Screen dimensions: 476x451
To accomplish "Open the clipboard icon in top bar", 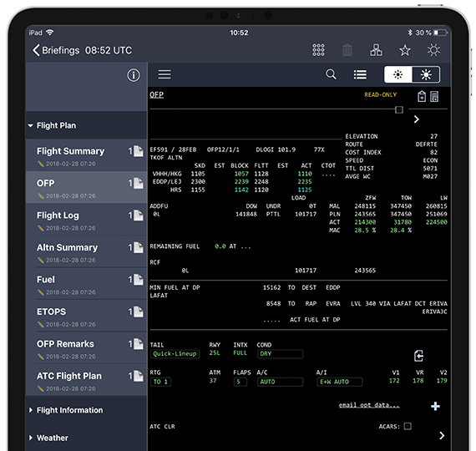I will (x=347, y=50).
